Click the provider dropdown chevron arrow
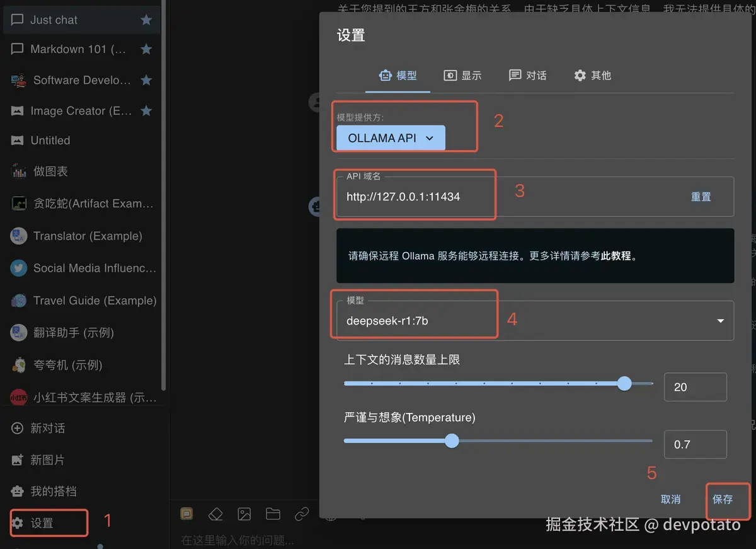Image resolution: width=756 pixels, height=549 pixels. [x=430, y=137]
